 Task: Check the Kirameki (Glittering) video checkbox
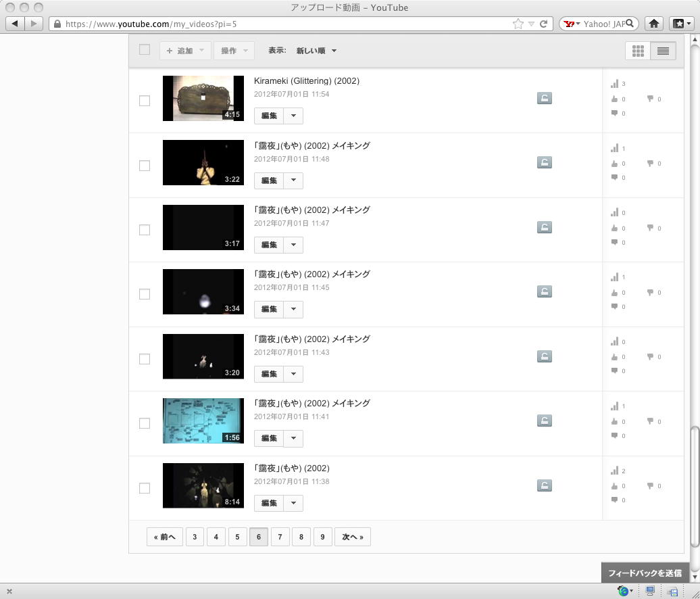(145, 101)
